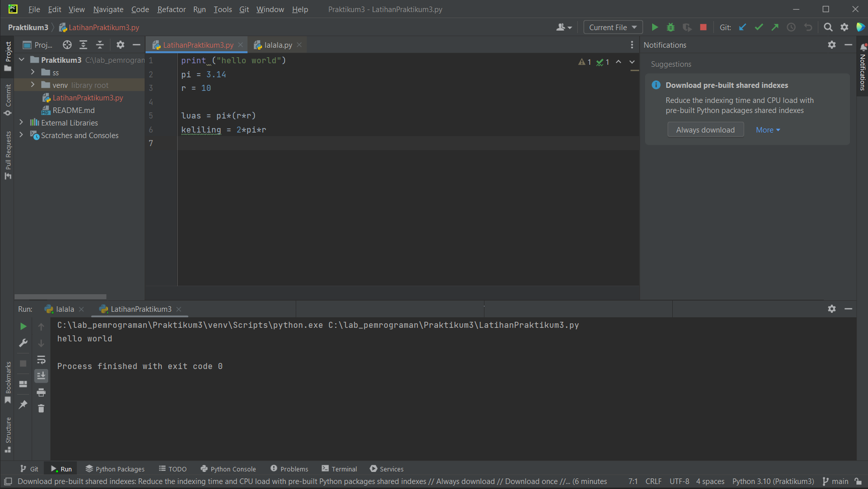
Task: Expand all items in Project panel
Action: pos(83,45)
